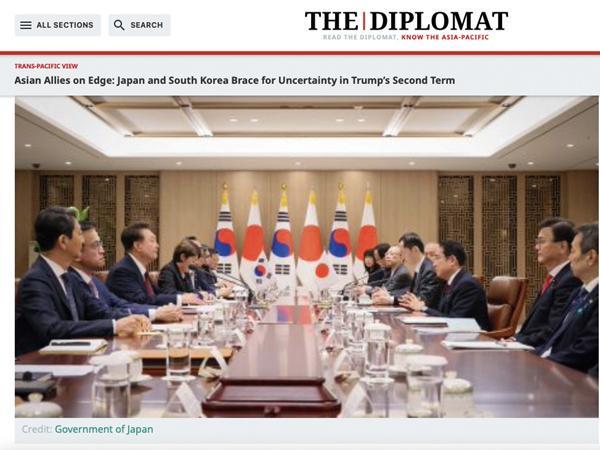Click the magnifying glass search icon
The width and height of the screenshot is (600, 450).
(x=119, y=25)
